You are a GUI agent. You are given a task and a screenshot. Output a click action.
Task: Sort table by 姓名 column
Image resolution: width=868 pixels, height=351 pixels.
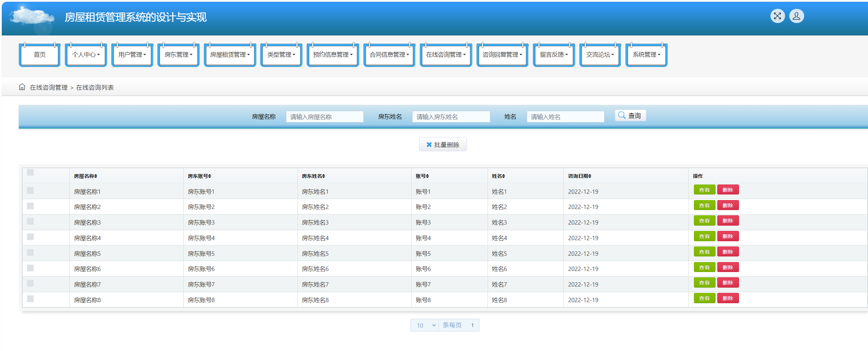(499, 176)
